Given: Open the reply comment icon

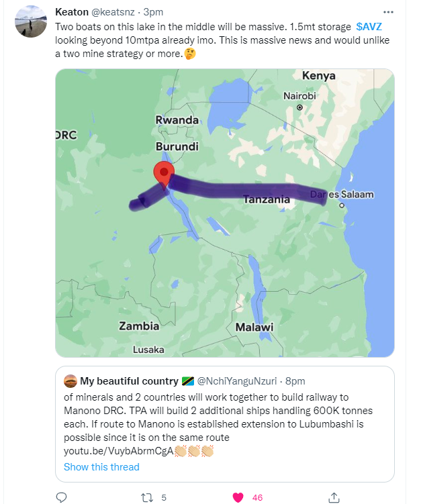Looking at the screenshot, I should click(61, 497).
